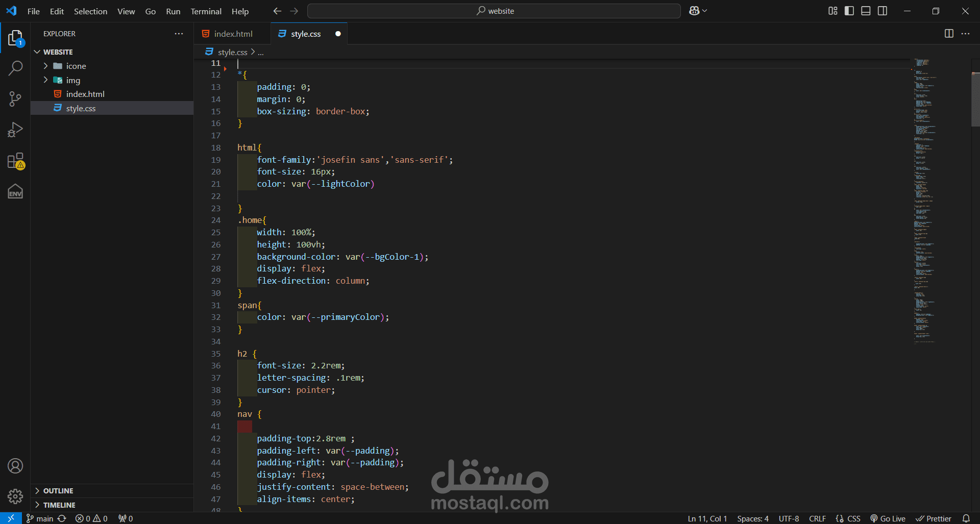Select style.css in Explorer tree
The image size is (980, 524).
click(112, 108)
